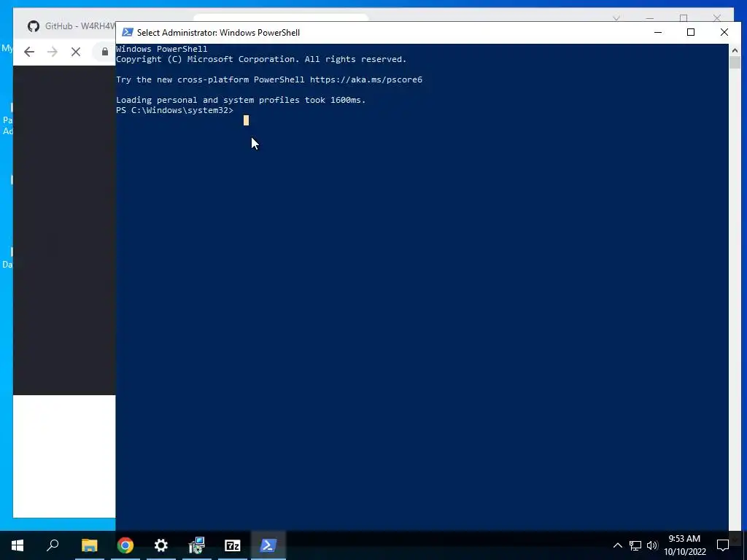Click the PS C:\Windows\system32> prompt line
Screen dimensions: 747x560
click(175, 111)
